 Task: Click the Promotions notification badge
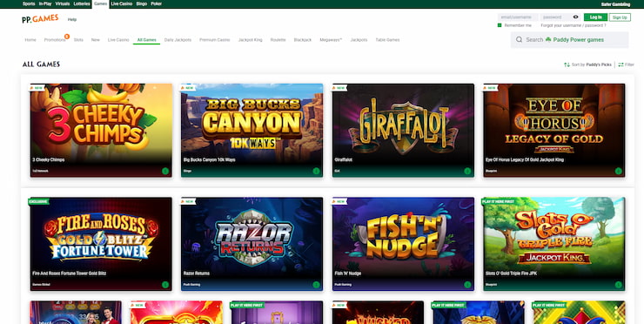click(66, 37)
